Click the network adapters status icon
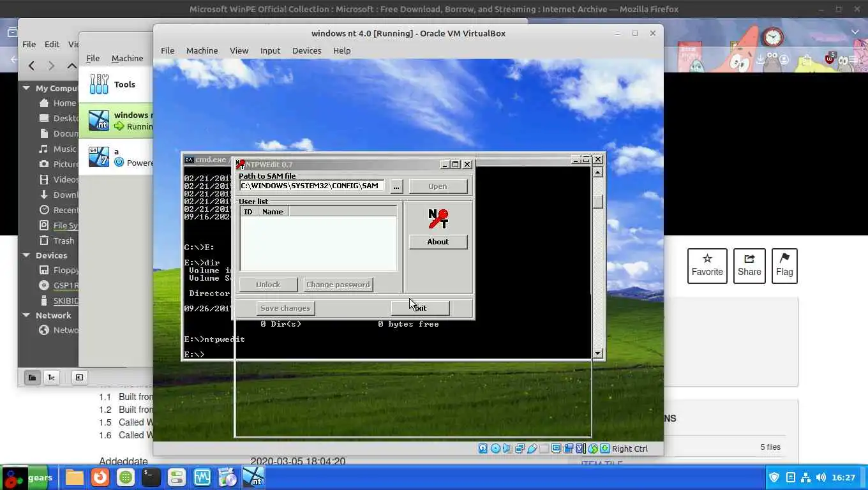 point(520,449)
